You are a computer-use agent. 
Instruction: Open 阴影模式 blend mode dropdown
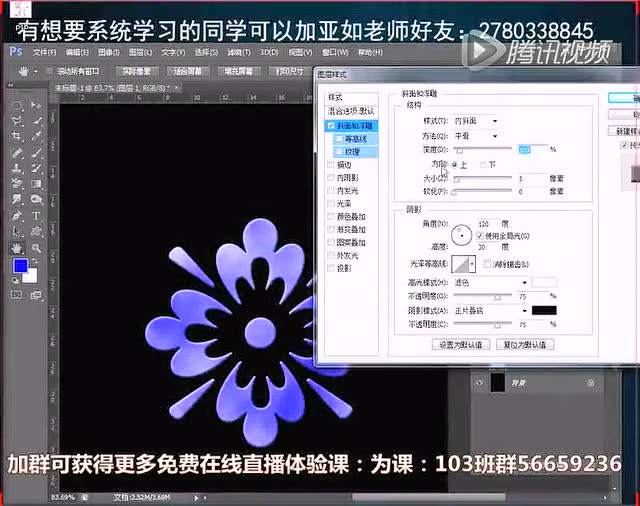pos(491,311)
